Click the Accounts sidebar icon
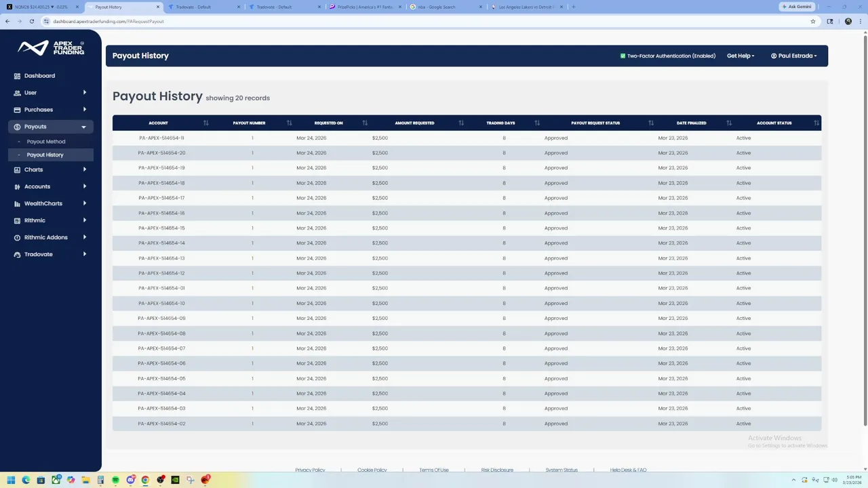 coord(18,186)
